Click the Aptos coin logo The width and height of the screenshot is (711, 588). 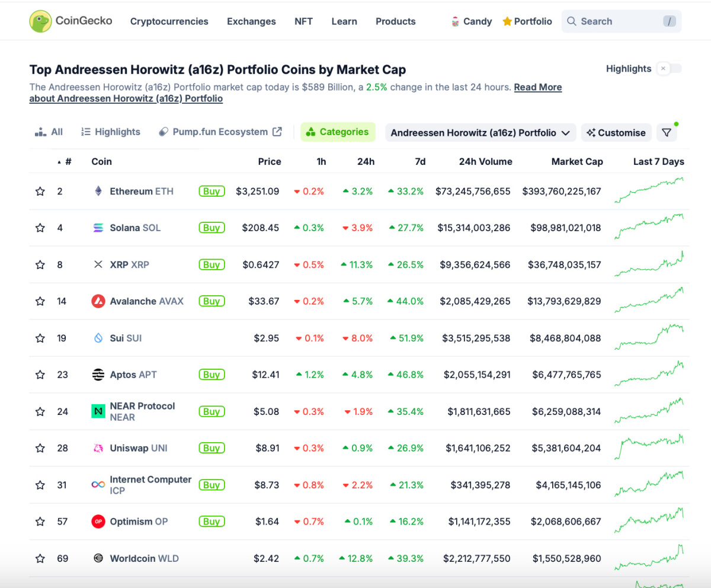(x=98, y=375)
